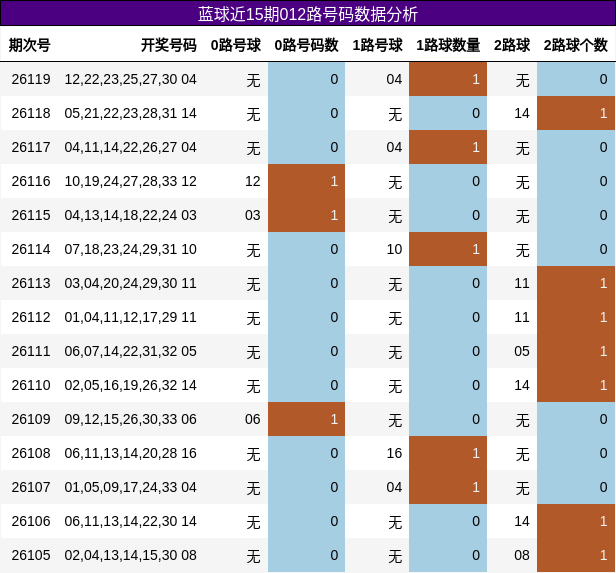Viewport: 616px width, 573px height.
Task: Click draw numbers 06,11,13,14,20,28 16
Action: [130, 453]
